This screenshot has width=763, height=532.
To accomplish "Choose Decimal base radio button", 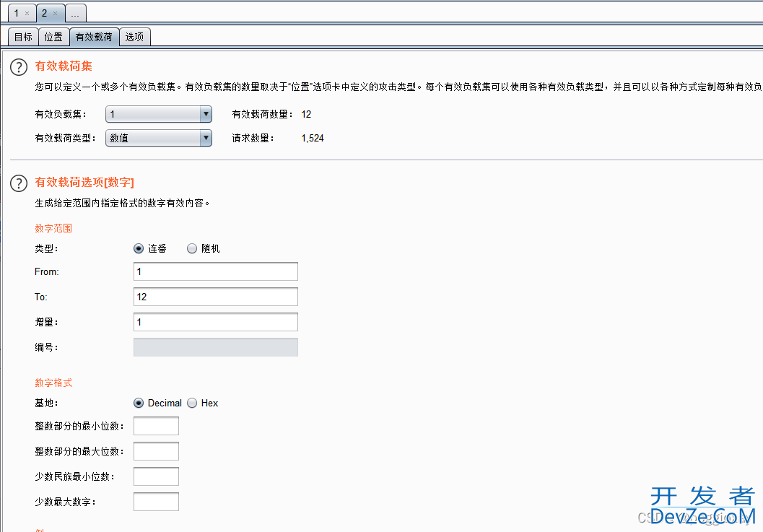I will tap(139, 403).
